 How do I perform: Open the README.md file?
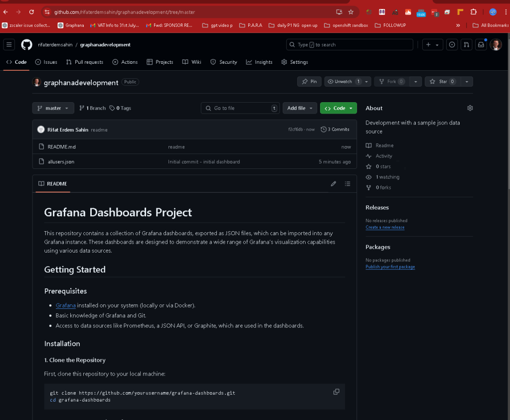point(61,147)
